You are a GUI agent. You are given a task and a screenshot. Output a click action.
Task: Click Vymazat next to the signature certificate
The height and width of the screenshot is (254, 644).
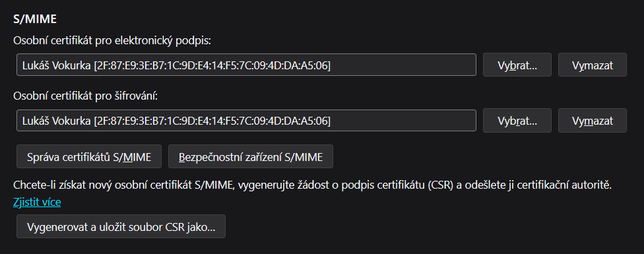click(x=593, y=65)
